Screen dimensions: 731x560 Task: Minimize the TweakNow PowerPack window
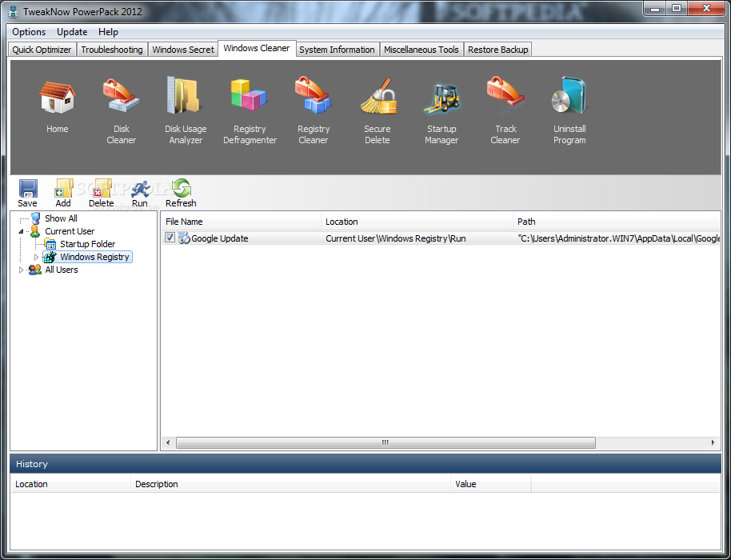[x=655, y=8]
